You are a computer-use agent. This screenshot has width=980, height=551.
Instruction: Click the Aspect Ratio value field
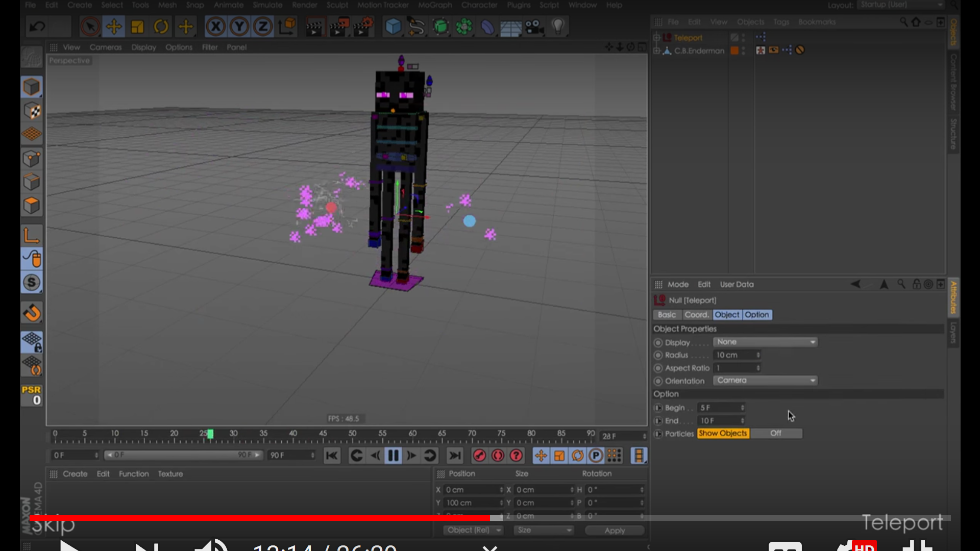tap(737, 368)
